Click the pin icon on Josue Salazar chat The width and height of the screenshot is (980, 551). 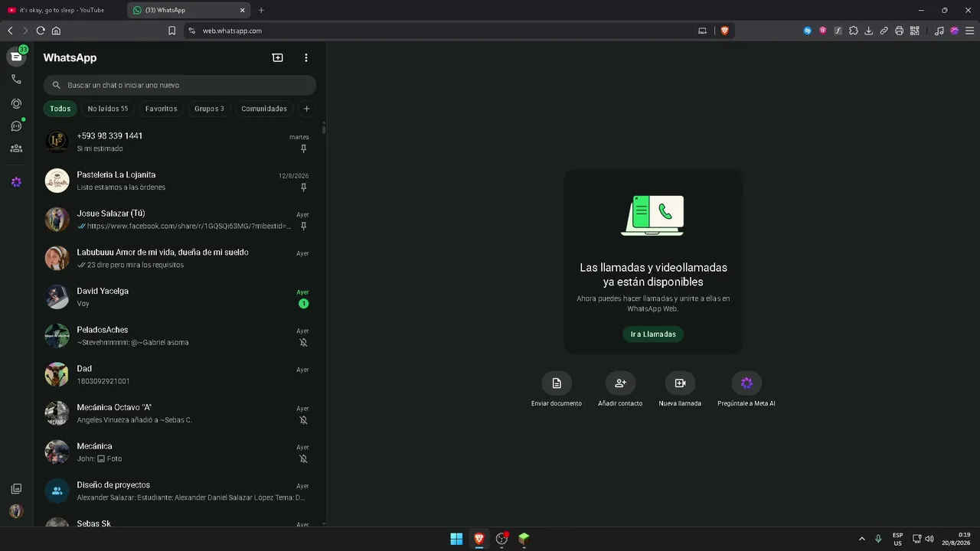tap(303, 227)
